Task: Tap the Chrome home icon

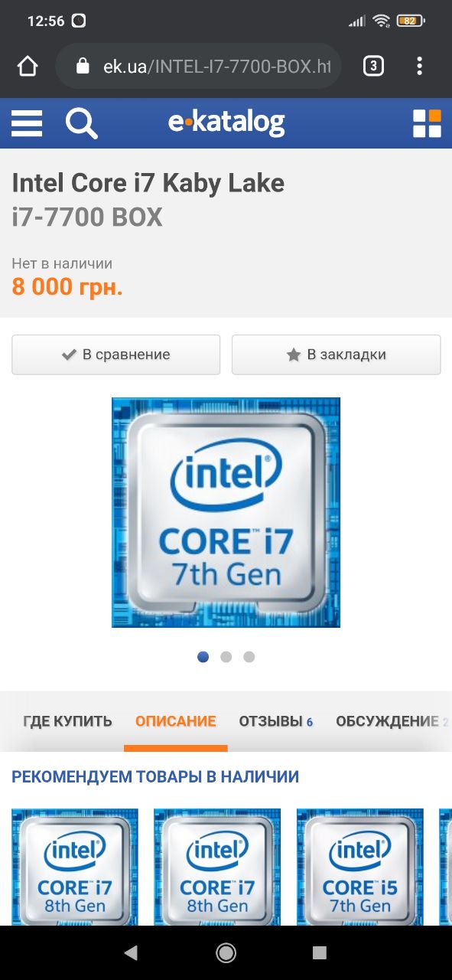Action: click(28, 67)
